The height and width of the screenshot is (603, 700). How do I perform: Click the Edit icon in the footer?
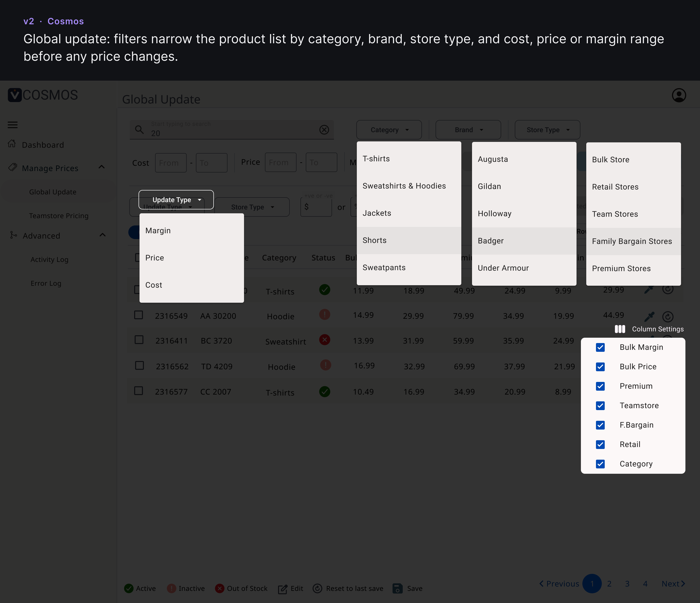coord(283,589)
